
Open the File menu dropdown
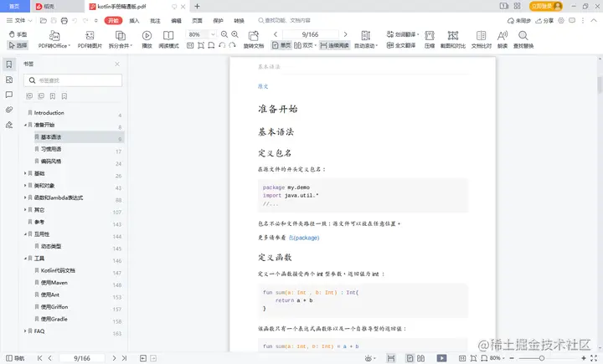[x=19, y=20]
